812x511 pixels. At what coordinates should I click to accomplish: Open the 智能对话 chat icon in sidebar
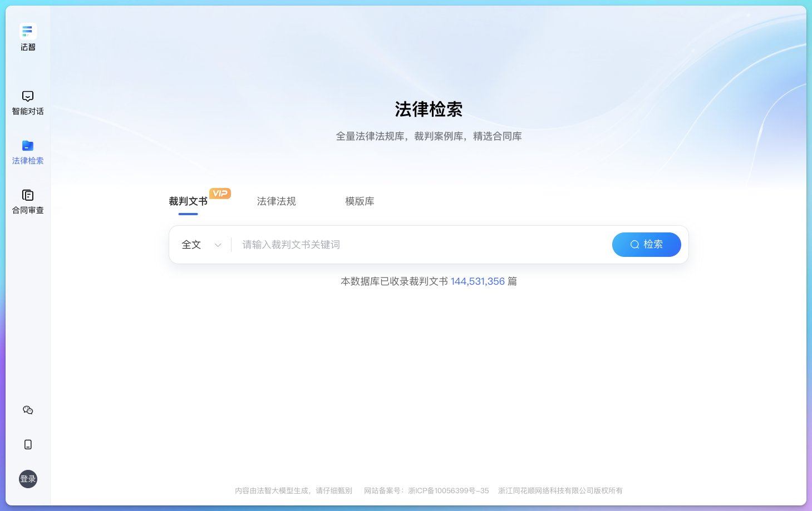27,96
